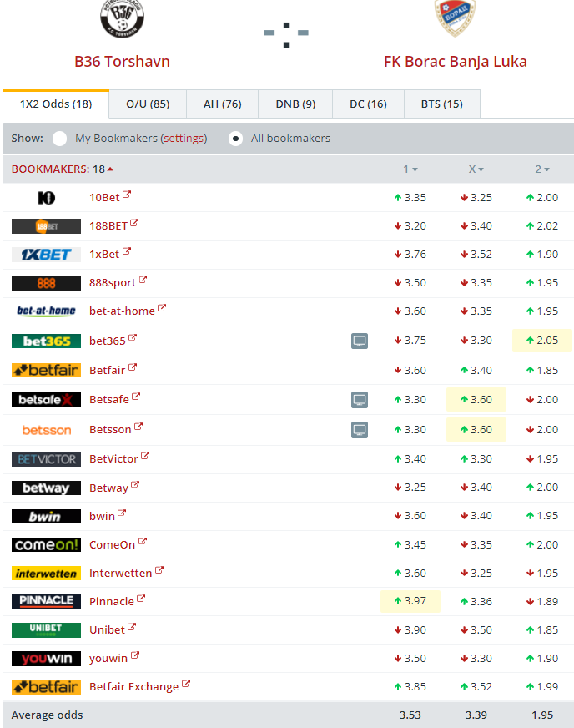Open the Betfair Exchange bookmaker link
Image resolution: width=574 pixels, height=728 pixels.
[x=133, y=687]
